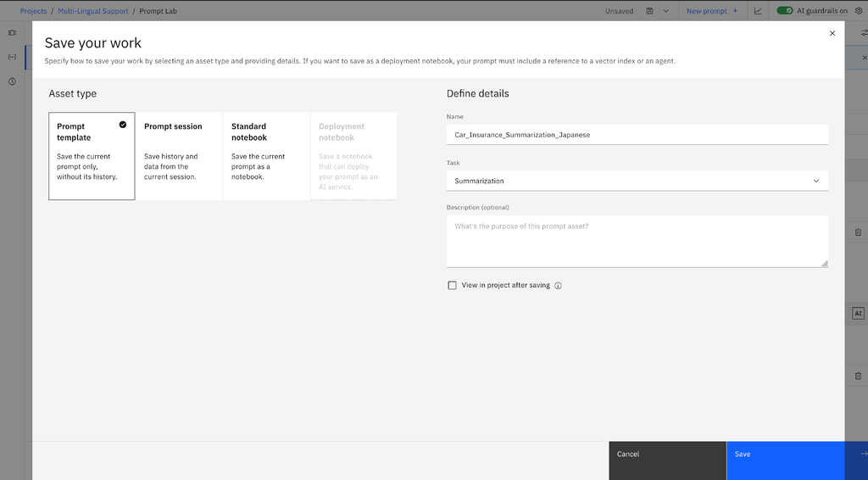
Task: Click the info icon beside View in project
Action: (x=558, y=286)
